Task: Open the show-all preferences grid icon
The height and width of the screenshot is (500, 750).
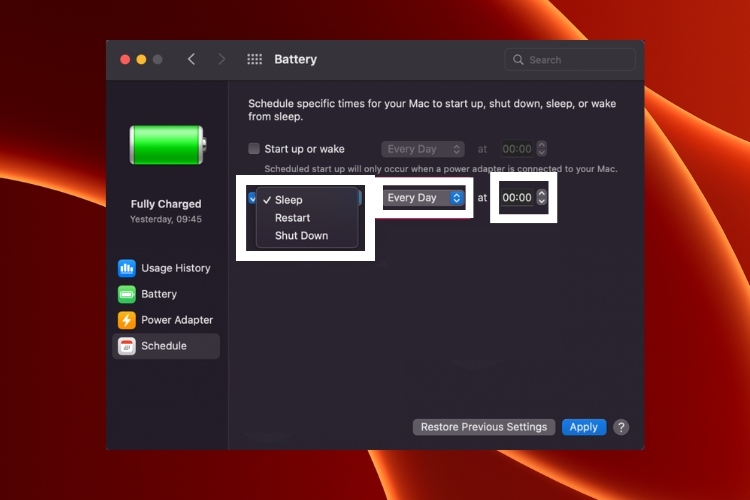Action: tap(255, 60)
